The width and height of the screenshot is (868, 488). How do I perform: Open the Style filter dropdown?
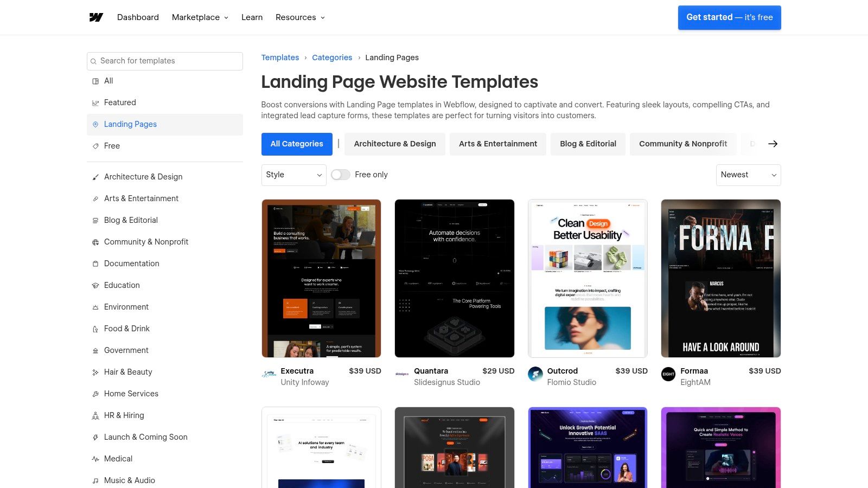click(x=293, y=175)
